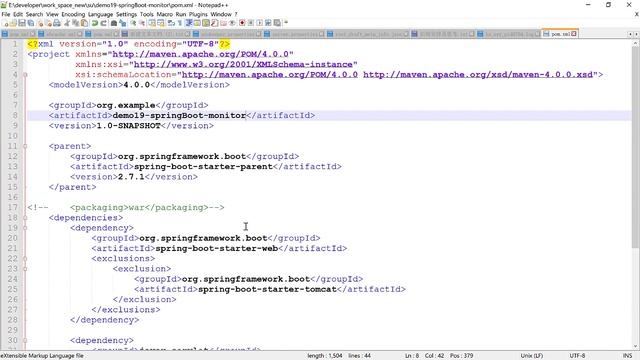Toggle Synchronize Vertical Scrolling icon
The height and width of the screenshot is (360, 640).
pos(151,23)
